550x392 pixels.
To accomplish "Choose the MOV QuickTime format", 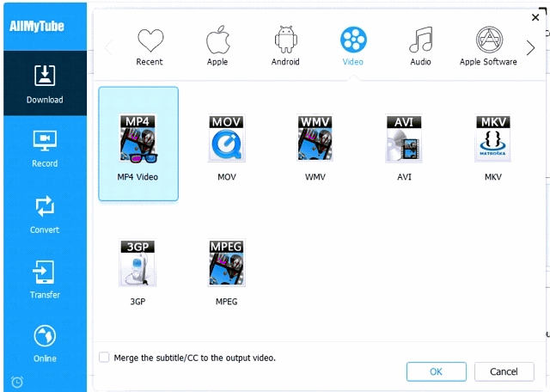I will click(227, 147).
